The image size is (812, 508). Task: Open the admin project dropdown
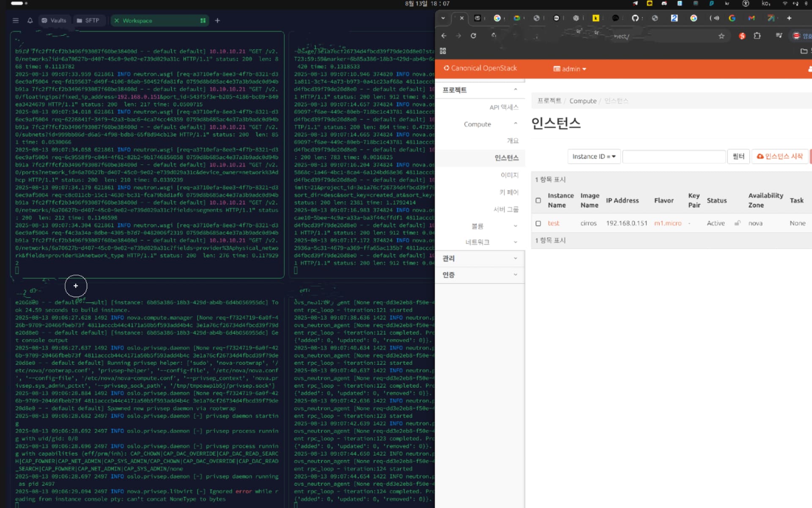click(570, 69)
